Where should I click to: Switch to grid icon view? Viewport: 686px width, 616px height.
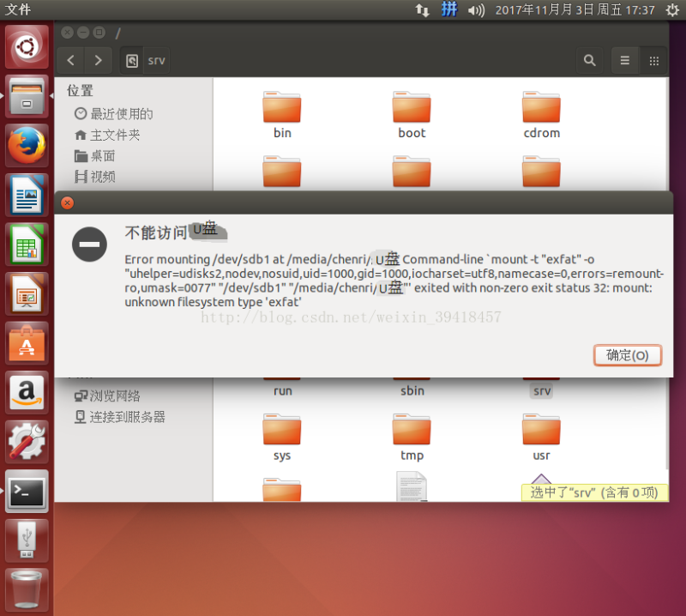click(653, 60)
